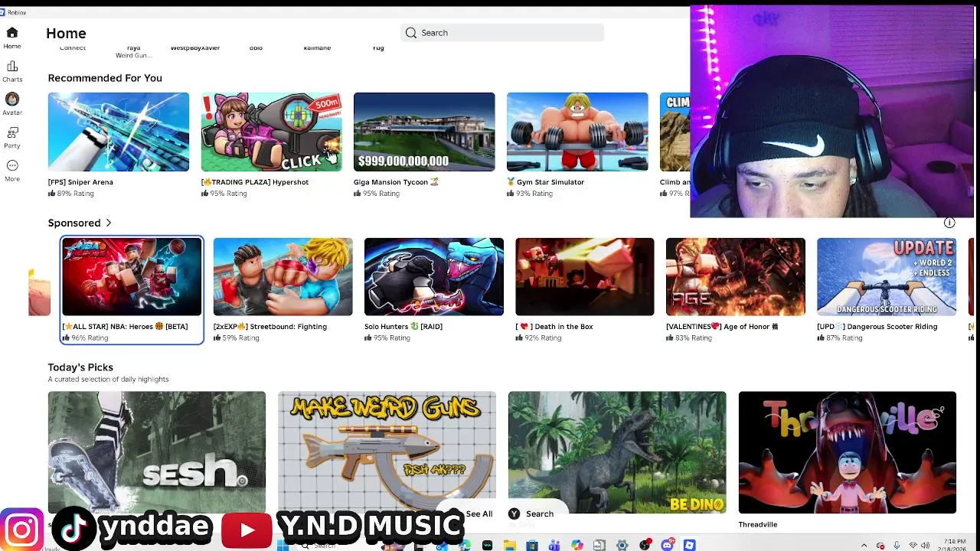980x551 pixels.
Task: Click the Gym Star Simulator title
Action: point(545,182)
